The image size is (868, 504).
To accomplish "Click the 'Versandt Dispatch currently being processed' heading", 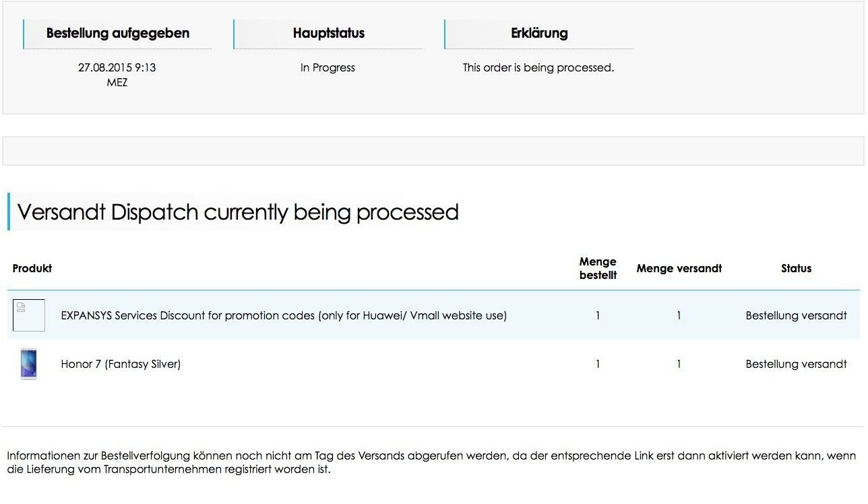I will (238, 212).
